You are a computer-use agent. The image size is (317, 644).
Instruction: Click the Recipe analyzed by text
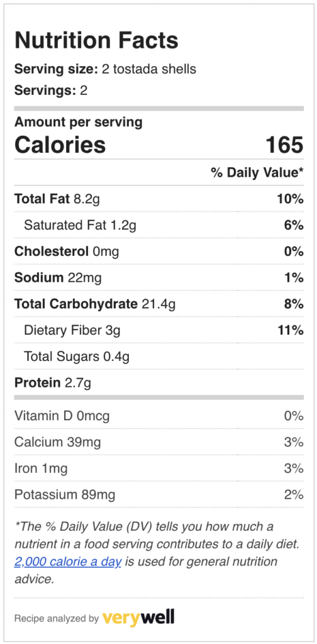(56, 618)
